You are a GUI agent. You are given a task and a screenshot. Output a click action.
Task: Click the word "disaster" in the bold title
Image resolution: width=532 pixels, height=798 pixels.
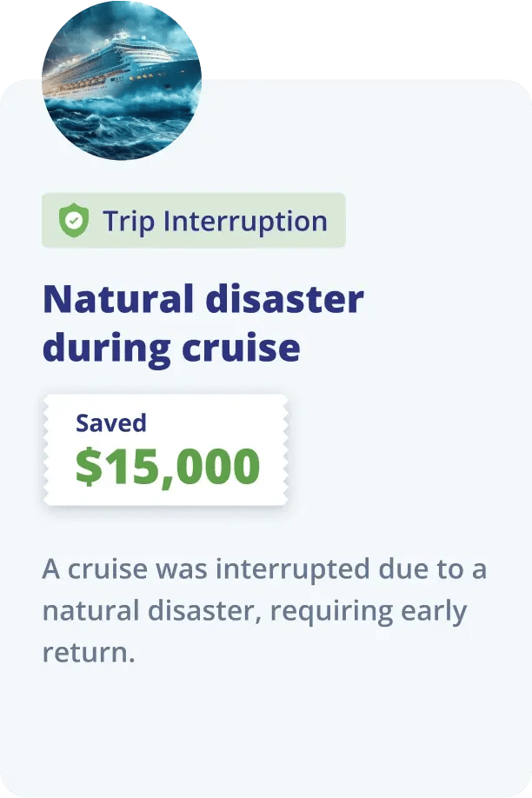[283, 300]
